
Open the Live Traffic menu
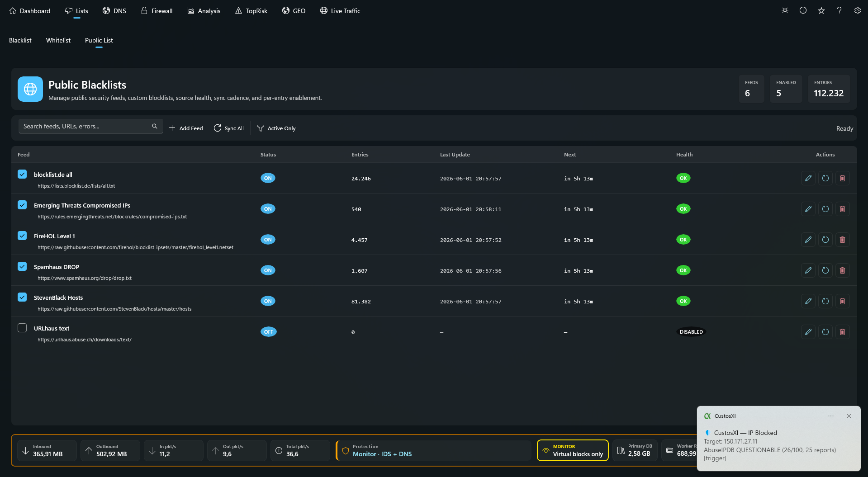(x=340, y=11)
